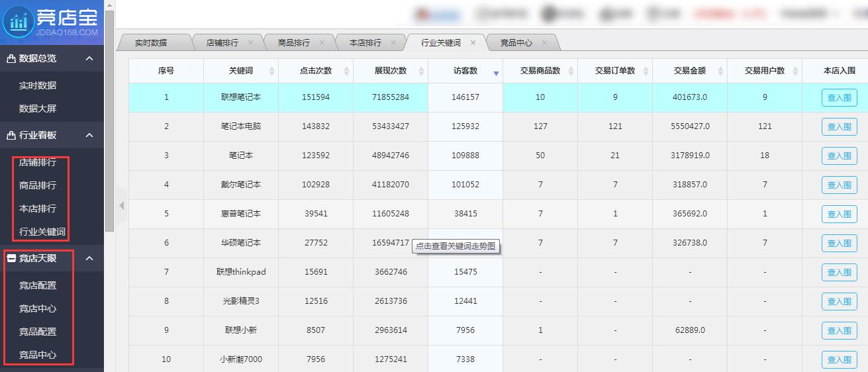The height and width of the screenshot is (372, 868).
Task: Select the keyword 笔记本电脑
Action: 241,126
